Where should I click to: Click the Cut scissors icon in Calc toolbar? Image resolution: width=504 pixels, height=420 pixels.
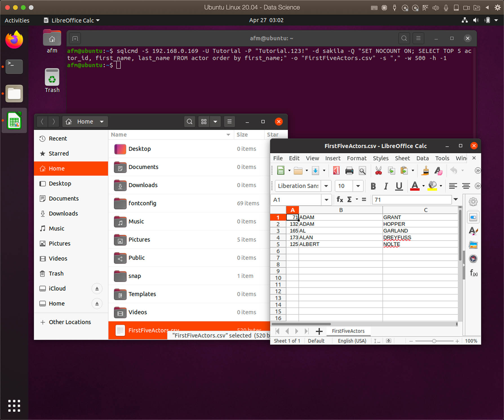pos(378,171)
